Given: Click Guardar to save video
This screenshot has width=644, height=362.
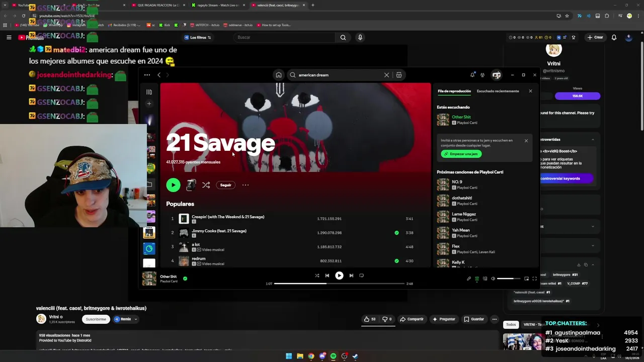Looking at the screenshot, I should 474,319.
